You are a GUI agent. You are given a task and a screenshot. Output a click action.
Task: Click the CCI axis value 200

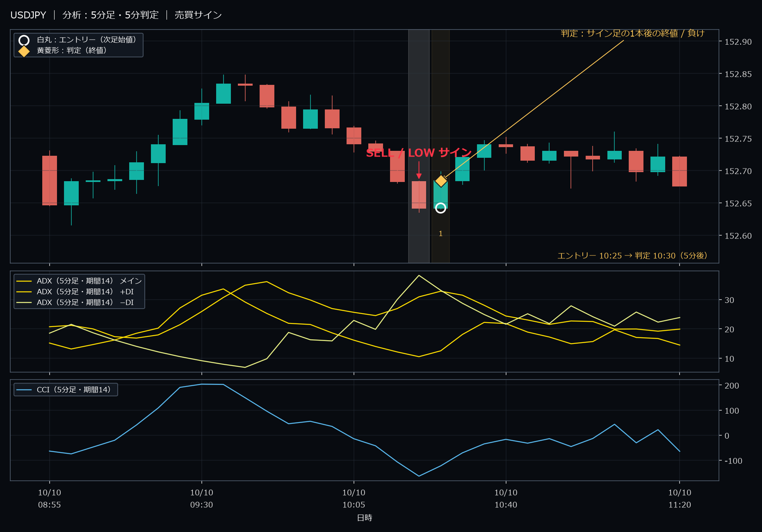732,386
